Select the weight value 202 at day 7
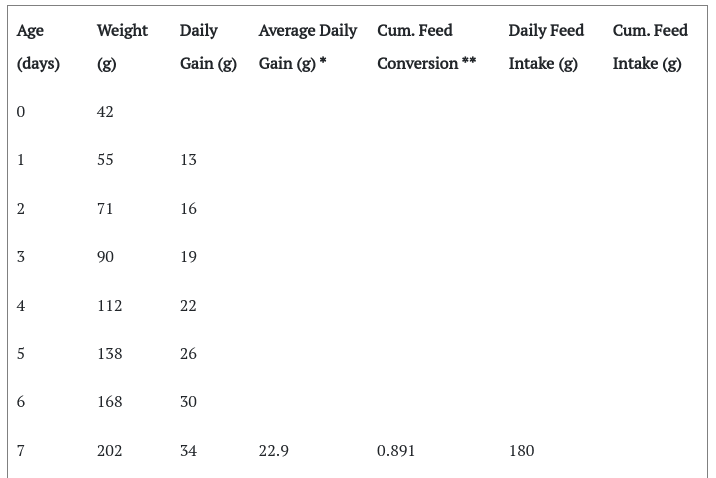Viewport: 716px width, 478px height. (x=110, y=451)
